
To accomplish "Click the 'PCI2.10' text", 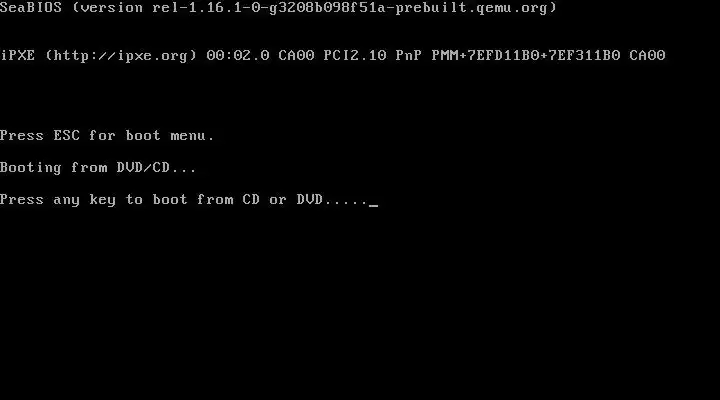I will coord(355,56).
